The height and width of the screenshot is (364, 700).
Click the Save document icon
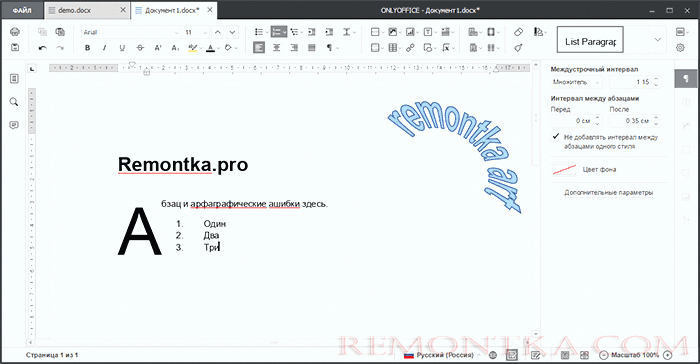coord(15,47)
